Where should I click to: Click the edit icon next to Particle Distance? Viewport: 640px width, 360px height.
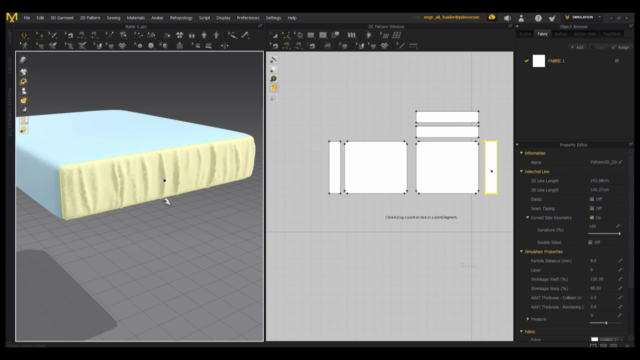coord(620,260)
